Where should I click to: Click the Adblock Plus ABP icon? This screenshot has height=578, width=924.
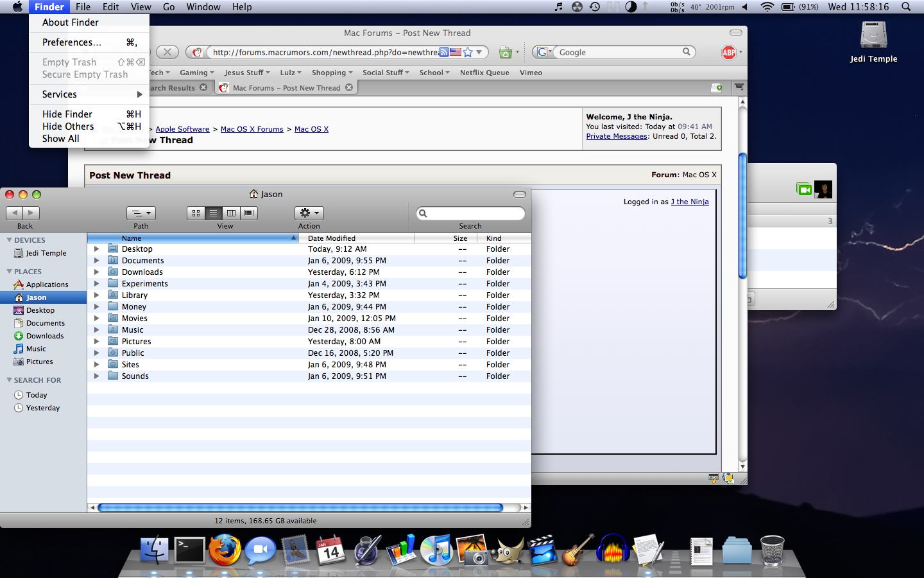coord(729,53)
